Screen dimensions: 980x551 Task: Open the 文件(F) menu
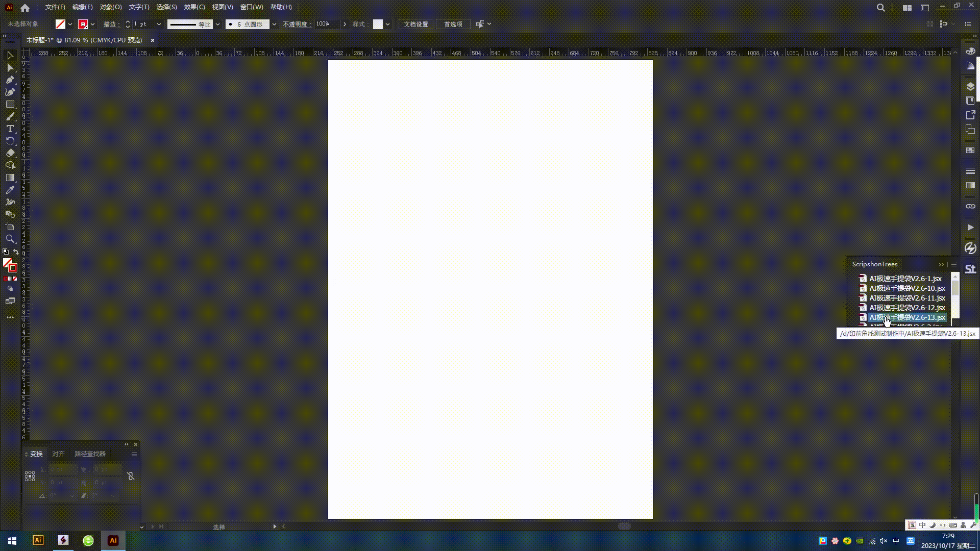tap(55, 7)
